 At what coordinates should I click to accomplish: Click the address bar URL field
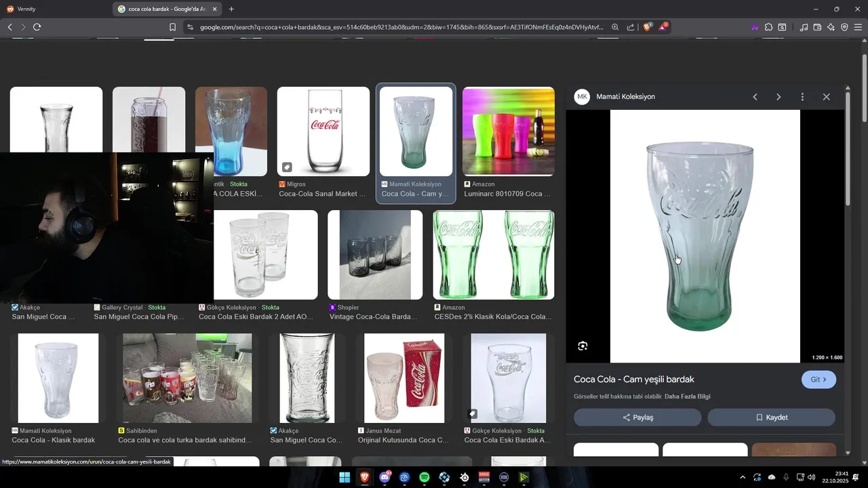point(401,27)
